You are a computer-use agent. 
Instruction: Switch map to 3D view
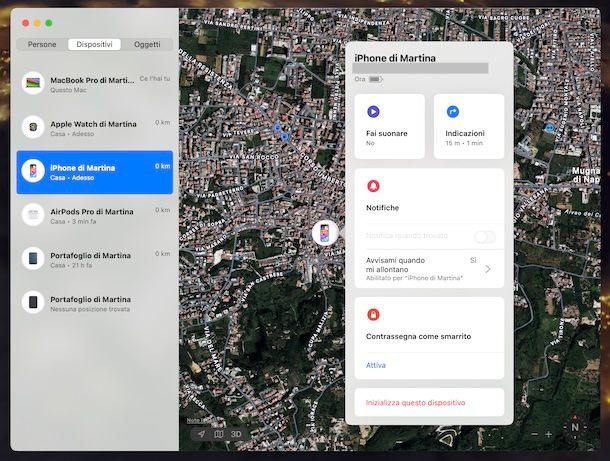pyautogui.click(x=236, y=434)
